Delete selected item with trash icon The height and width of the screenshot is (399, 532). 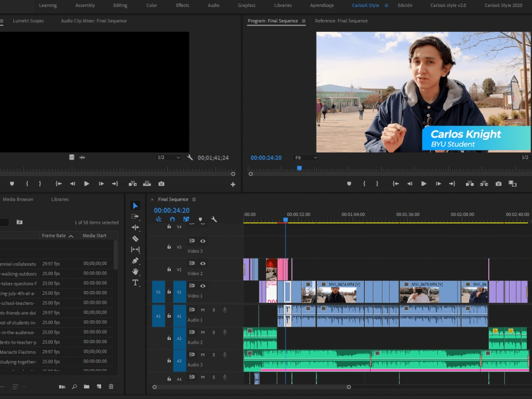[x=111, y=386]
